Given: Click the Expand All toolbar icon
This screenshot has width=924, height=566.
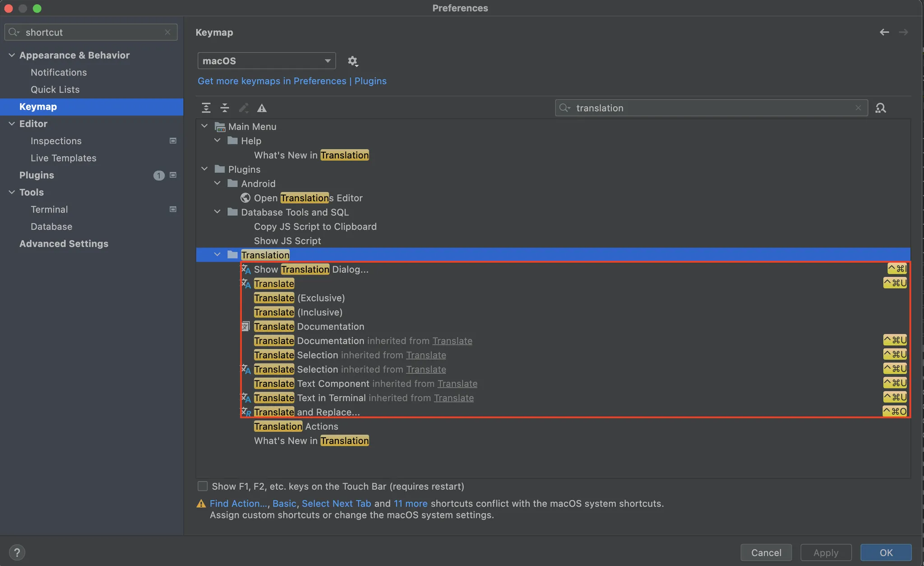Looking at the screenshot, I should coord(206,108).
